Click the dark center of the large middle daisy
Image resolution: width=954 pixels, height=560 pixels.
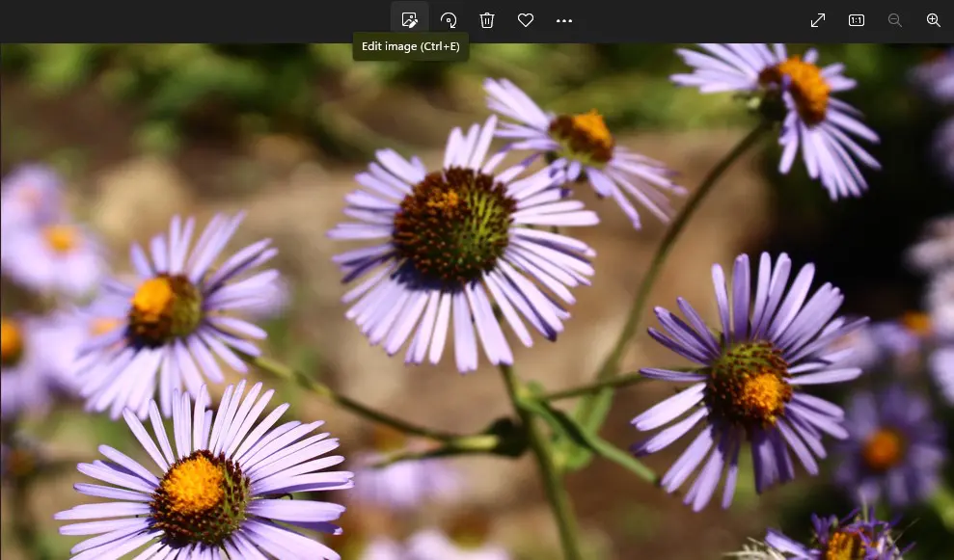(x=451, y=225)
